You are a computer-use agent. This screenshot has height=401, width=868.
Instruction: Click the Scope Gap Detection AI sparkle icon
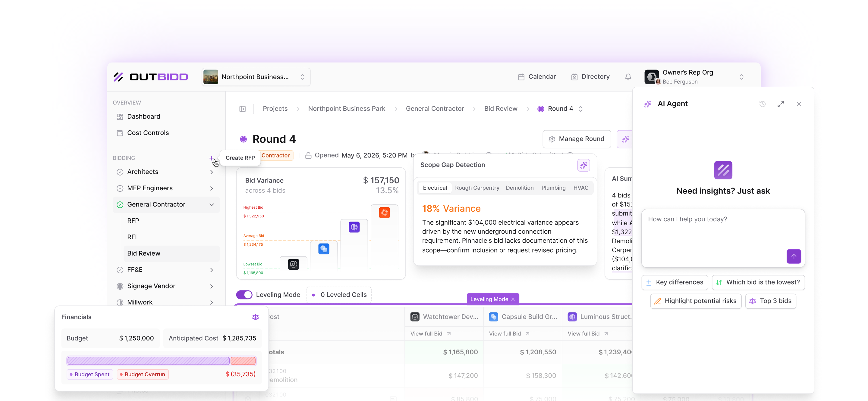[x=583, y=165]
